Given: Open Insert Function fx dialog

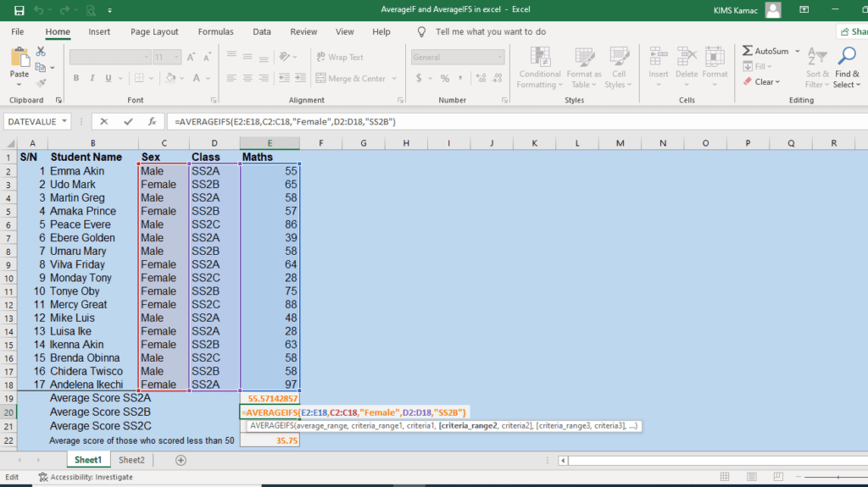Looking at the screenshot, I should [152, 122].
